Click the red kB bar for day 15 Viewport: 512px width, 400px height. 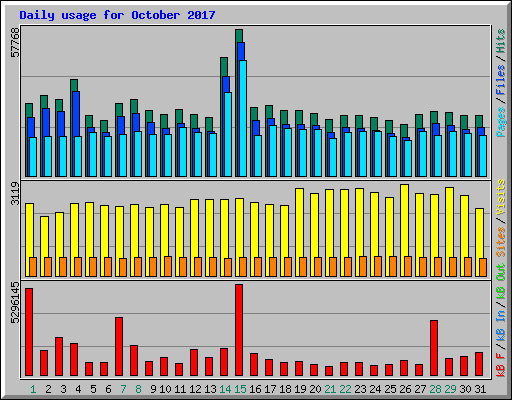tap(239, 330)
